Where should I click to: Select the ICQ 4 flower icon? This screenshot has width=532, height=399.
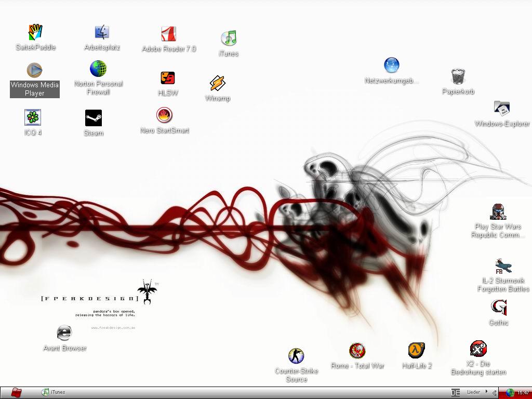(33, 117)
